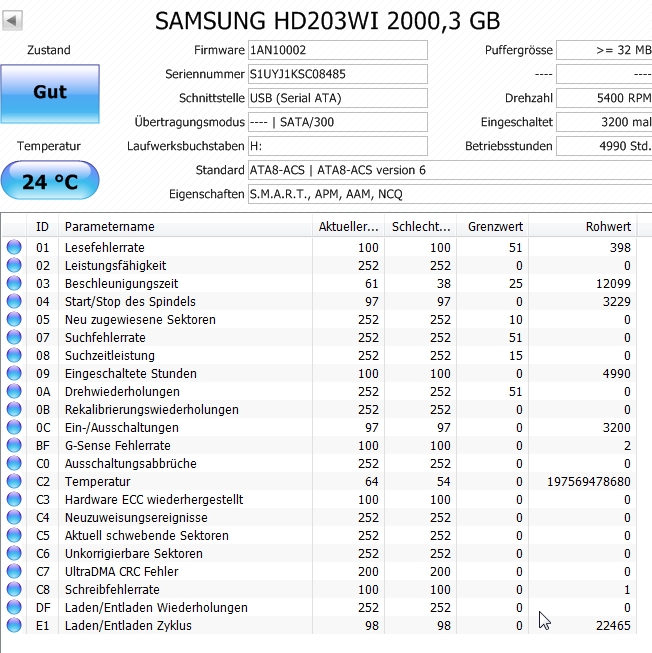Viewport: 652px width, 653px height.
Task: Click the Eingeschaltet field 3200 mal
Action: pos(604,122)
